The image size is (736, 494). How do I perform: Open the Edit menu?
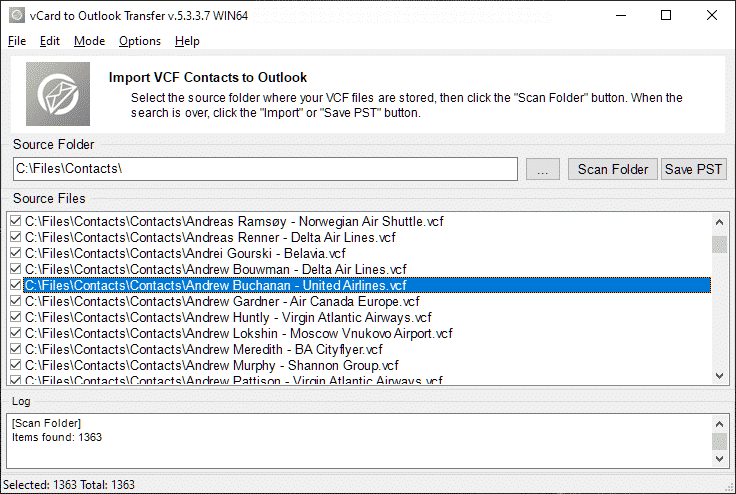(x=50, y=41)
